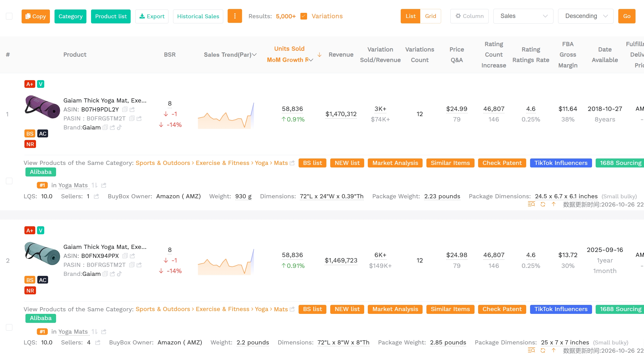Open Exercise & Fitness breadcrumb in first row

tap(222, 163)
